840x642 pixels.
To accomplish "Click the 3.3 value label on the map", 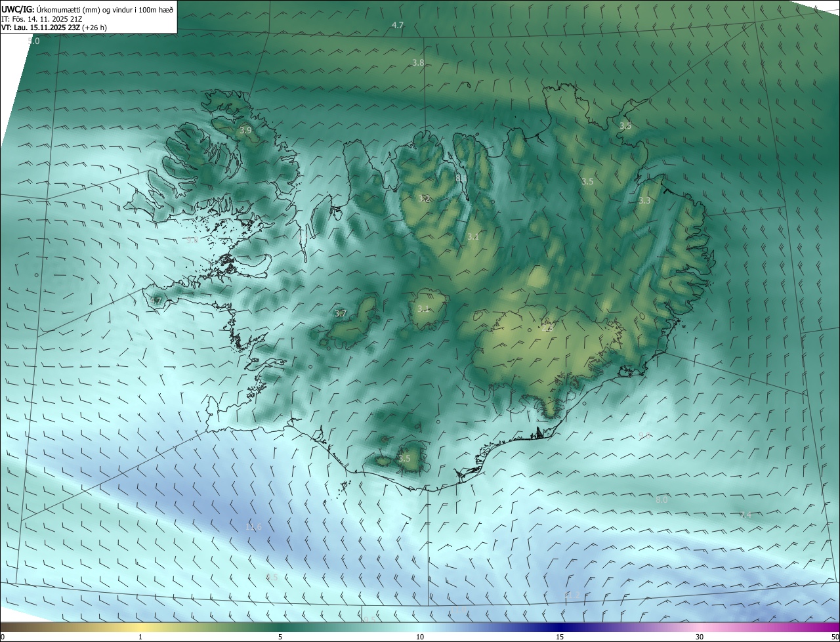I will click(644, 201).
